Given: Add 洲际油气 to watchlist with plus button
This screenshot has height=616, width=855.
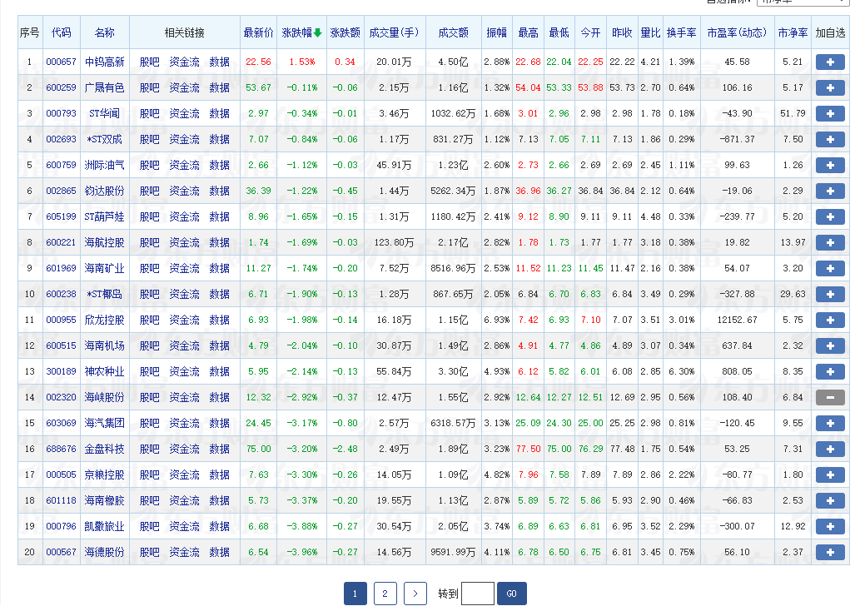Looking at the screenshot, I should 830,165.
